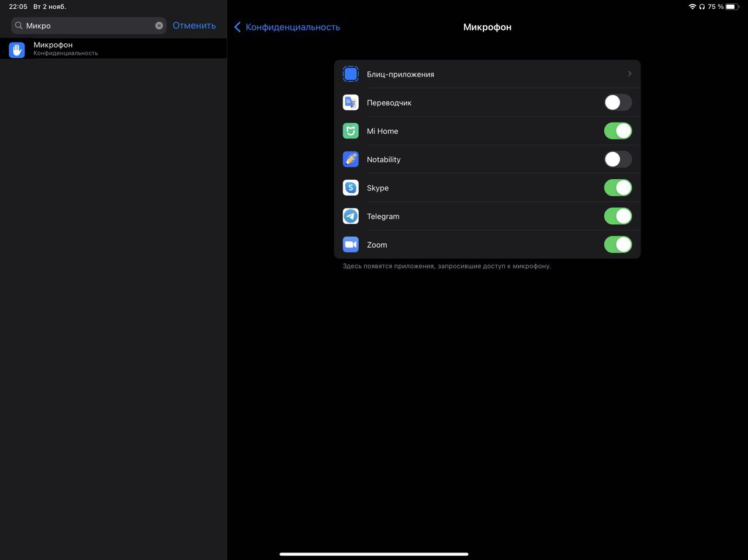748x560 pixels.
Task: Select the Блиц-приложения label
Action: (400, 74)
